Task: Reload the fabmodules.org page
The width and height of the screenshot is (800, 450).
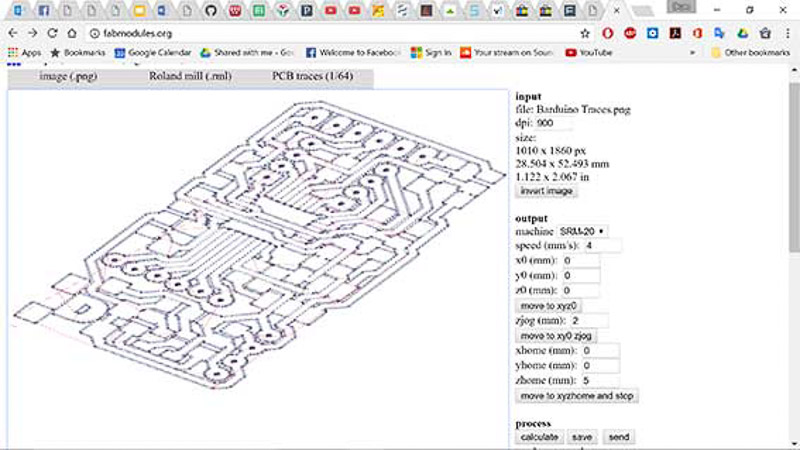Action: 52,33
